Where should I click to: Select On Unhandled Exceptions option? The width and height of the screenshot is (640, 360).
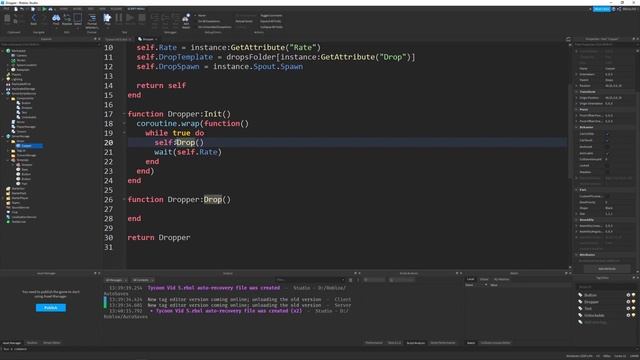214,27
